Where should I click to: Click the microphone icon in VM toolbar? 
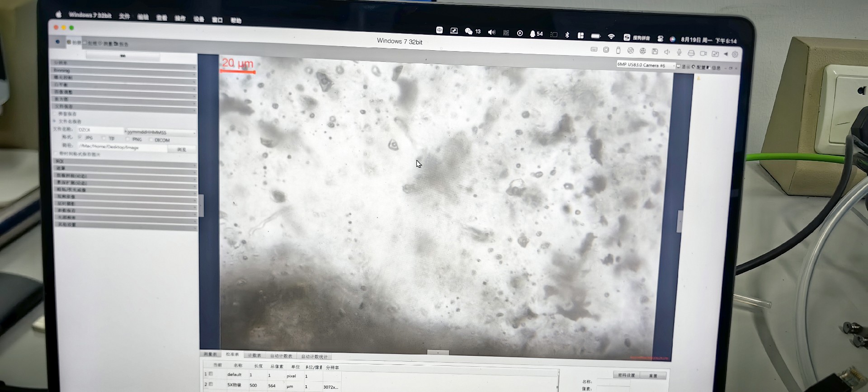679,52
